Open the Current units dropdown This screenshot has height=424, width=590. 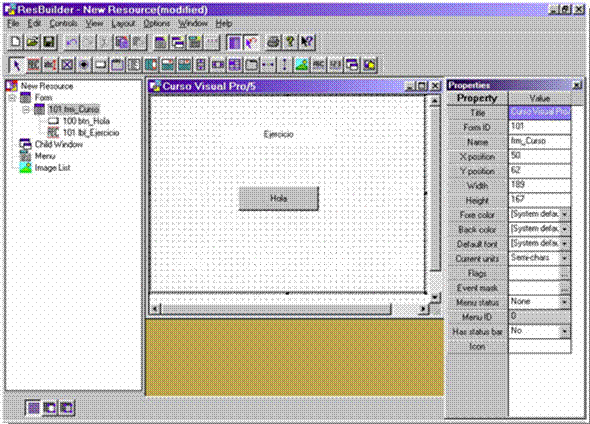(564, 258)
